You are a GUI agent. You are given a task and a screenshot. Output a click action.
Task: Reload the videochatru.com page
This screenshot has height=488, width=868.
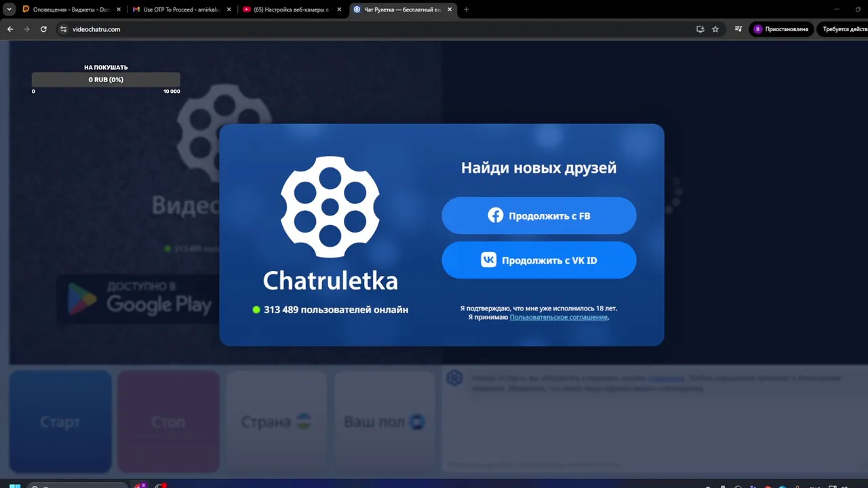(x=43, y=29)
